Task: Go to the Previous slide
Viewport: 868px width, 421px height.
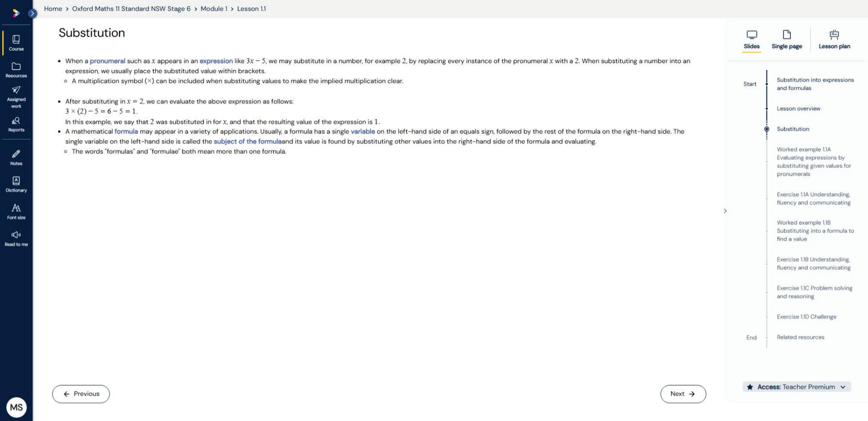Action: tap(81, 394)
